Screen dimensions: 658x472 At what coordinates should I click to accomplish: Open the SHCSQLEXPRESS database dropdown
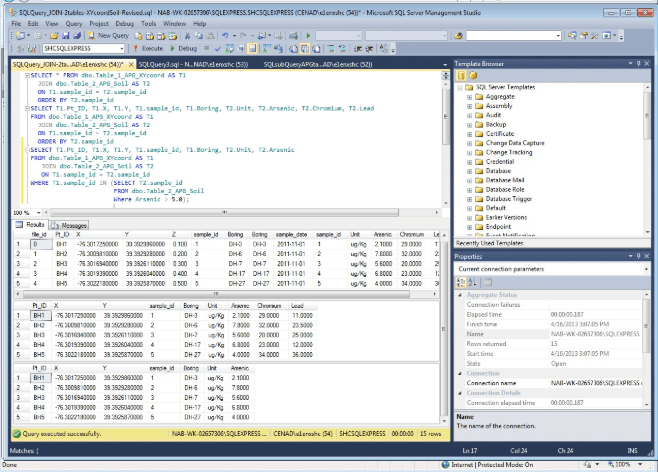click(124, 47)
